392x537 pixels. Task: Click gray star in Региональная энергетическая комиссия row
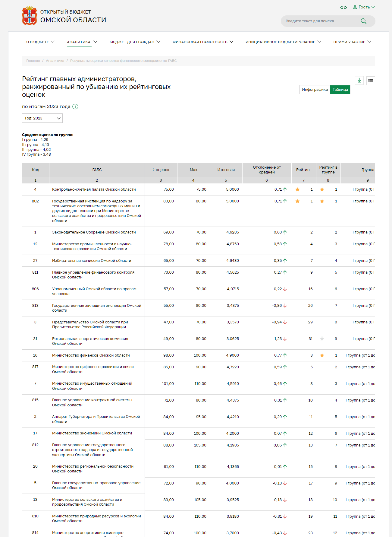(322, 339)
